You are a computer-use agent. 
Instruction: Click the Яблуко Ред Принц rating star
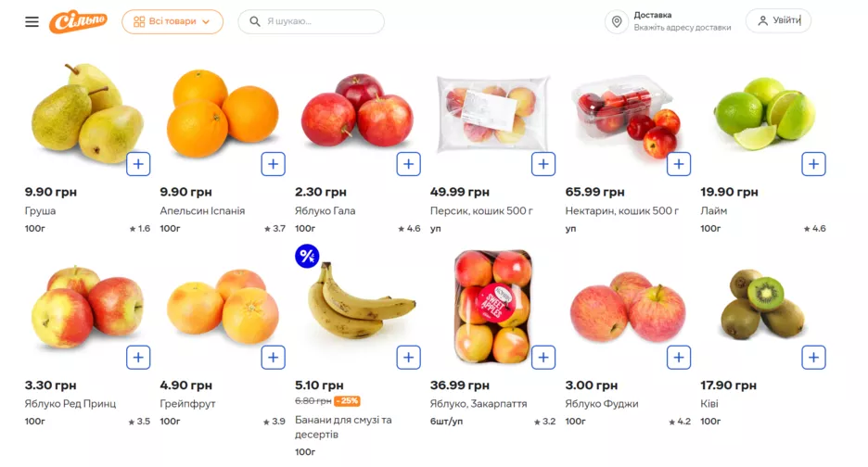click(x=133, y=422)
